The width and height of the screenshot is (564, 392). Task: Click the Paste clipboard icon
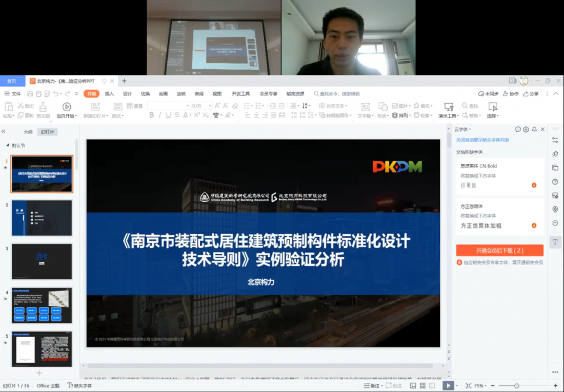[9, 107]
